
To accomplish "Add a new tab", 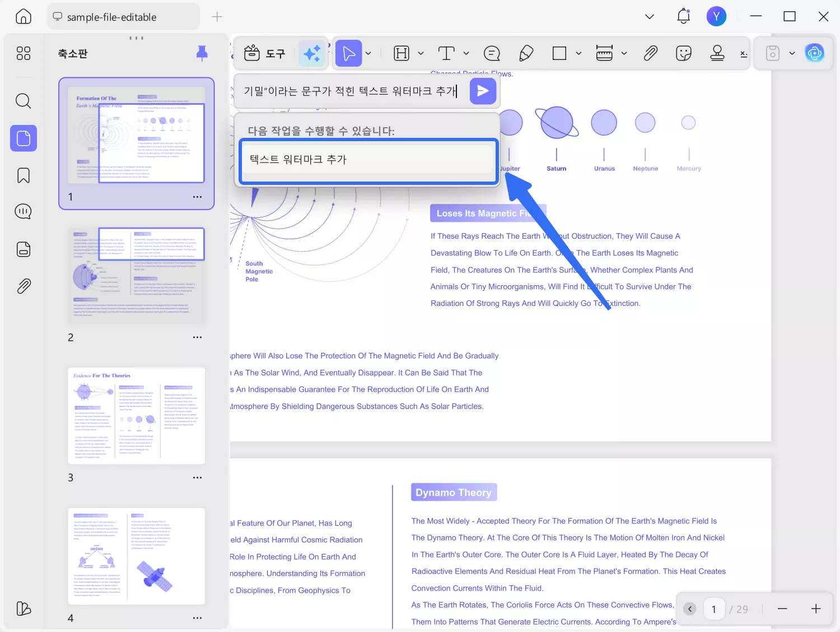I will 217,17.
